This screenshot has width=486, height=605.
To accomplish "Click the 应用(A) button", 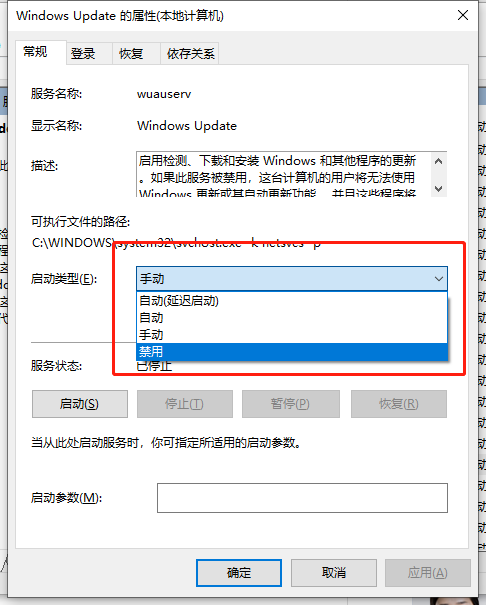I will point(428,573).
